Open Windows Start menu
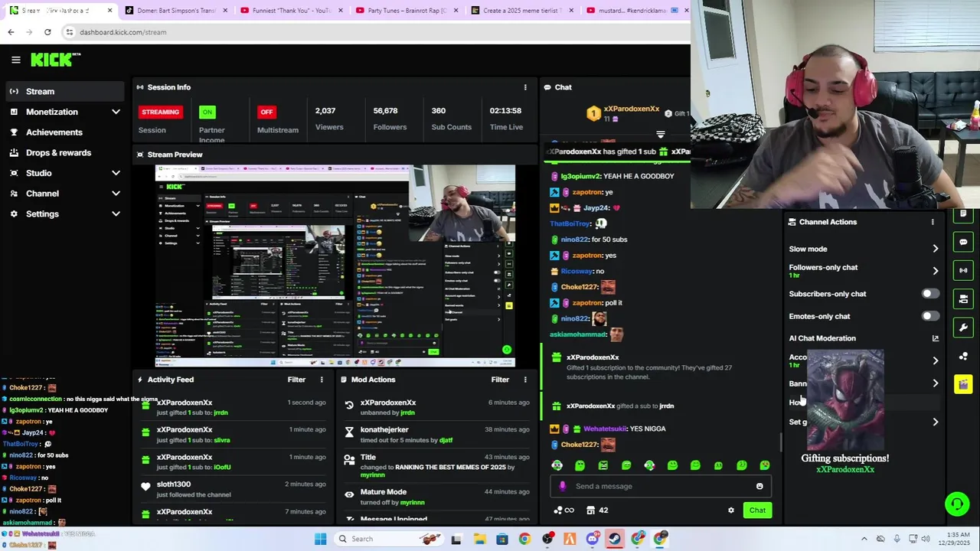Viewport: 980px width, 551px height. tap(320, 539)
